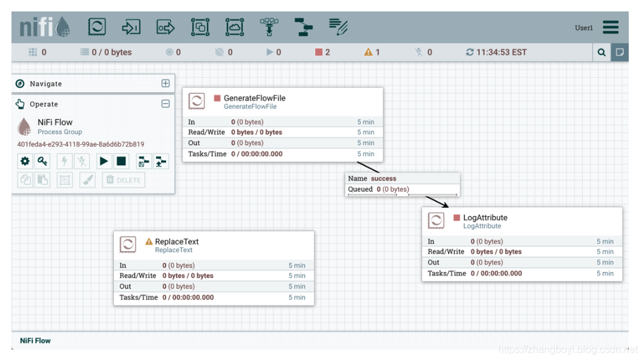Click the User1 name label
The image size is (644, 361).
(584, 28)
